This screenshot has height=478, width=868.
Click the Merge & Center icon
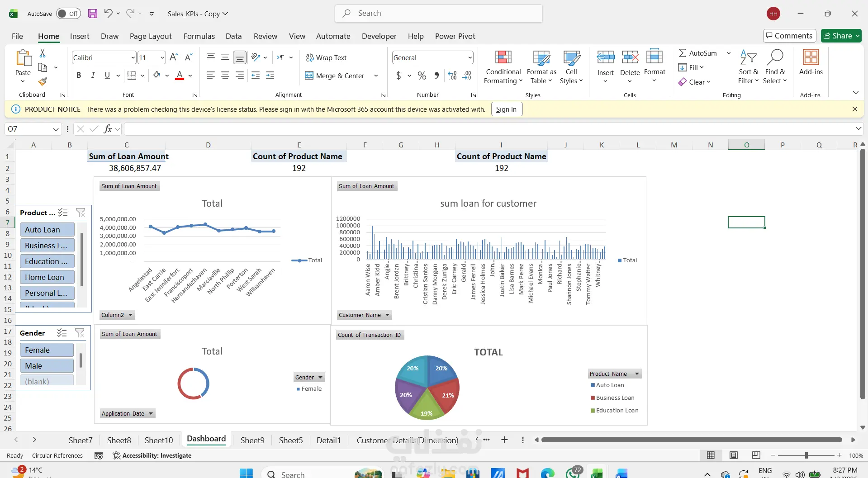[309, 76]
